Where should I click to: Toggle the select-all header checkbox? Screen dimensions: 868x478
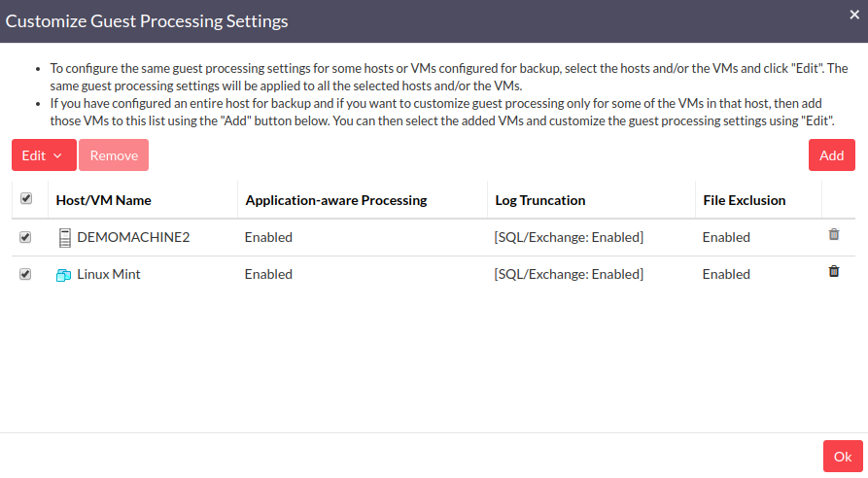pyautogui.click(x=26, y=198)
